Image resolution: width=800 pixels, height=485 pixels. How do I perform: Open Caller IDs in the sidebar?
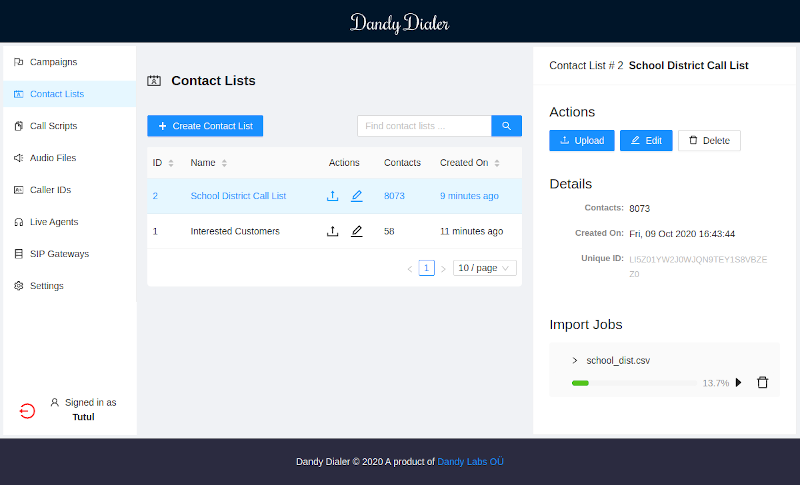69,190
